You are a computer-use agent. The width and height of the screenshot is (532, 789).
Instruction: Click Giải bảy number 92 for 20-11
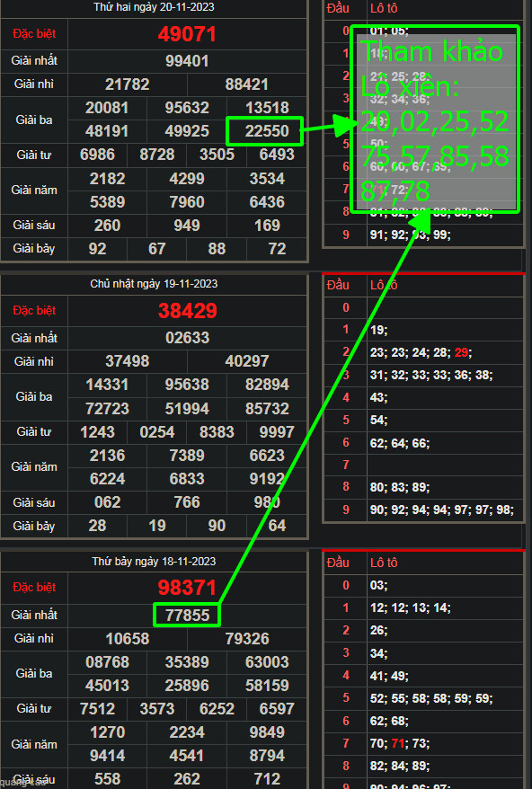coord(97,249)
